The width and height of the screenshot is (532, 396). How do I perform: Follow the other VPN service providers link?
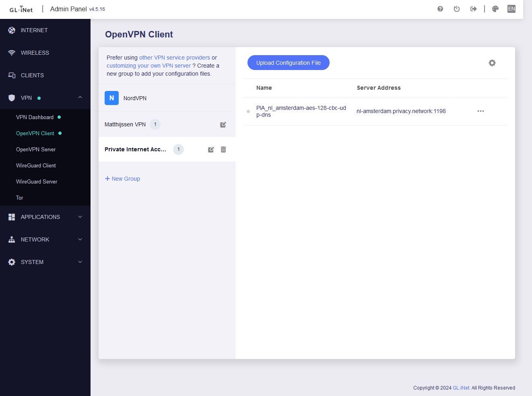(174, 58)
